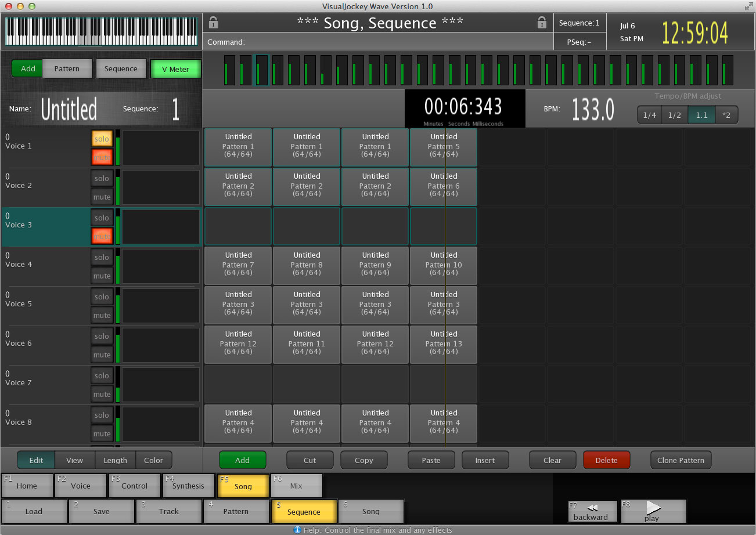
Task: Unmute Voice 3
Action: (102, 236)
